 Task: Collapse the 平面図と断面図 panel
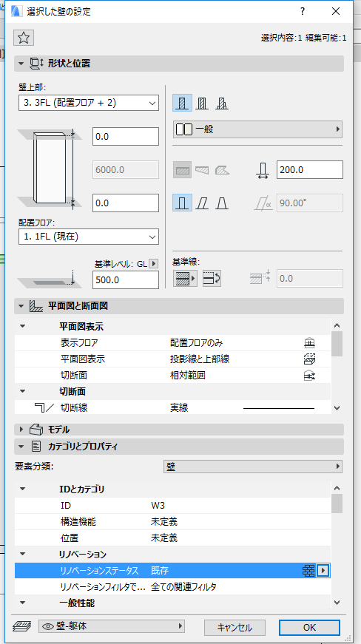coord(21,306)
